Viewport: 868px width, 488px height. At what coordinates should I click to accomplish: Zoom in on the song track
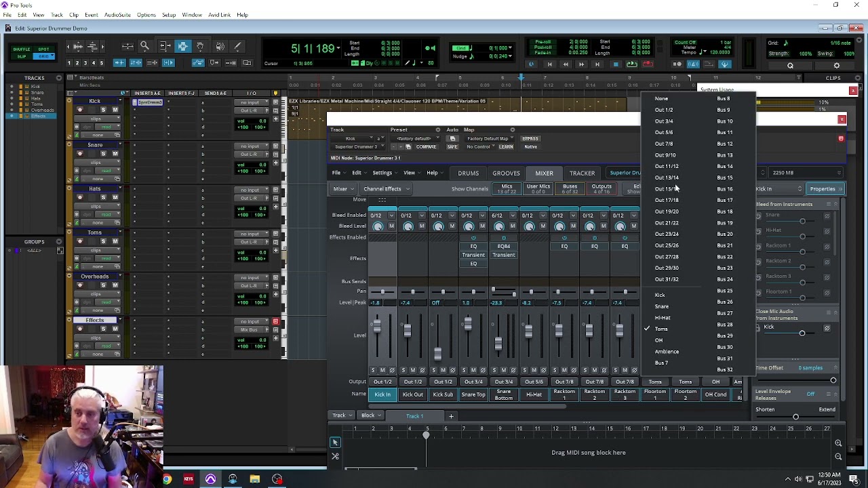click(838, 443)
